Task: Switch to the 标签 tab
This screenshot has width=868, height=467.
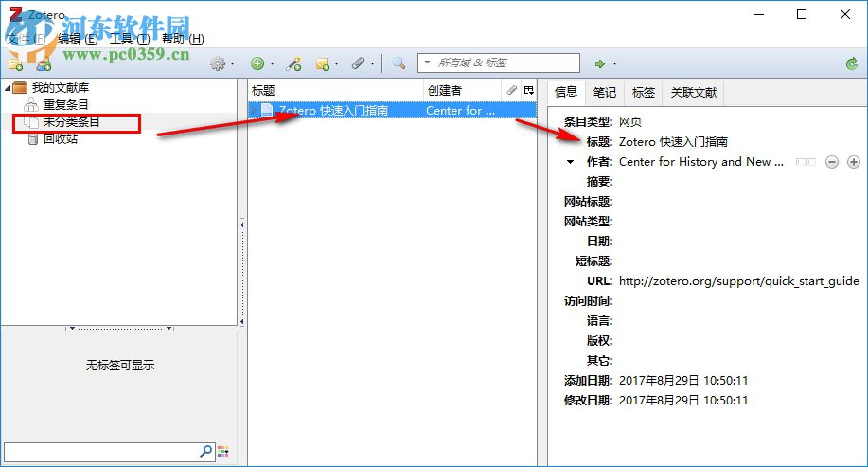Action: 644,93
